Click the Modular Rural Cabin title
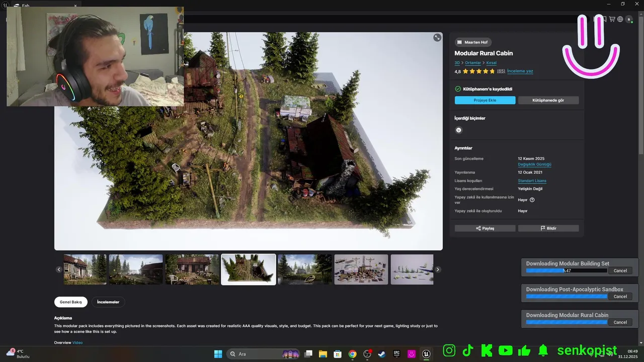644x362 pixels. click(484, 53)
